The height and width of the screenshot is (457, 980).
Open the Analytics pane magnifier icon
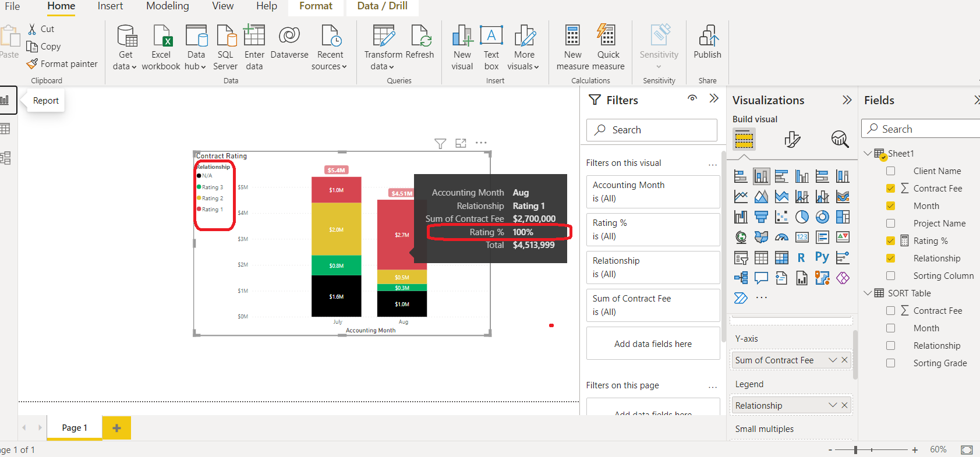click(840, 139)
